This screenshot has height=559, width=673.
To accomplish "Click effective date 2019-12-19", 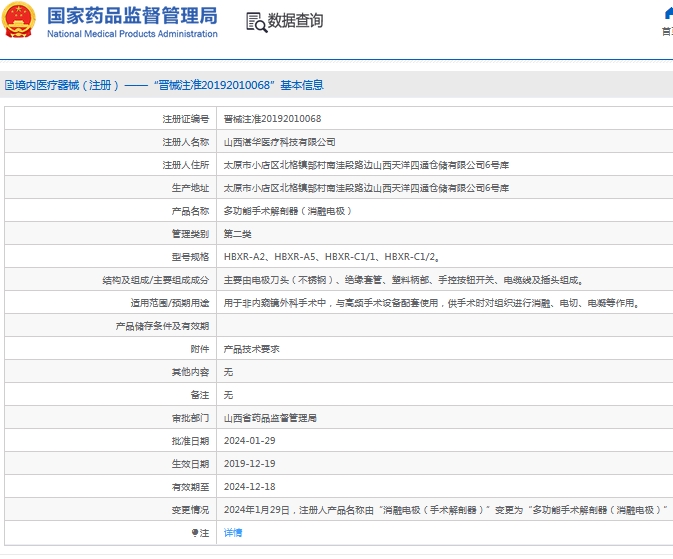I will point(249,464).
